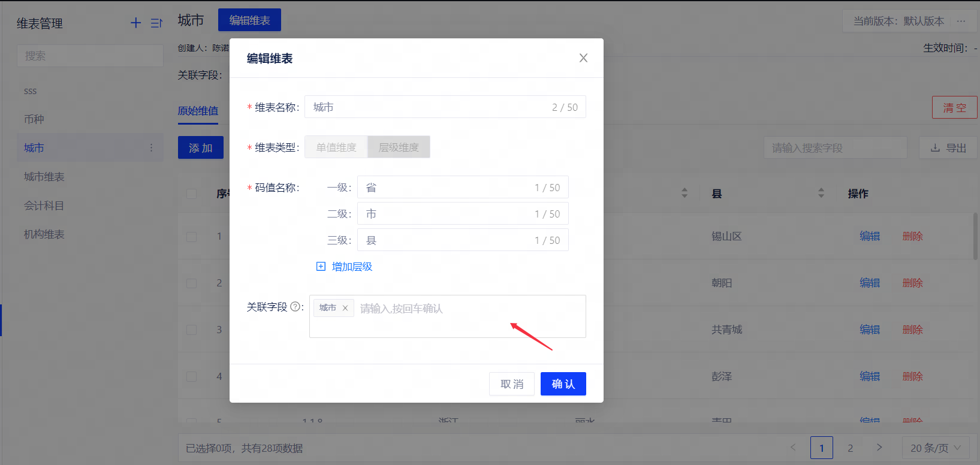Switch to the 原始维值 tab
Image resolution: width=980 pixels, height=465 pixels.
198,111
